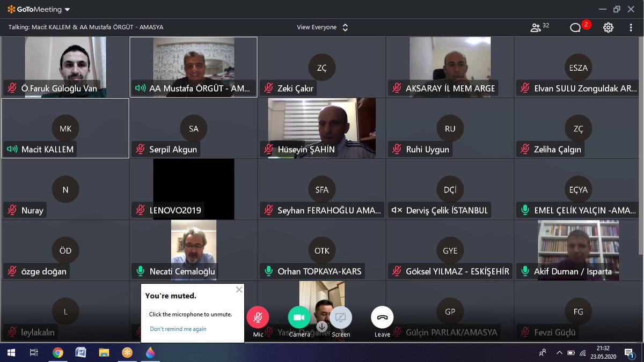Click the Screen share button
Viewport: 644px width, 362px height.
pyautogui.click(x=341, y=317)
